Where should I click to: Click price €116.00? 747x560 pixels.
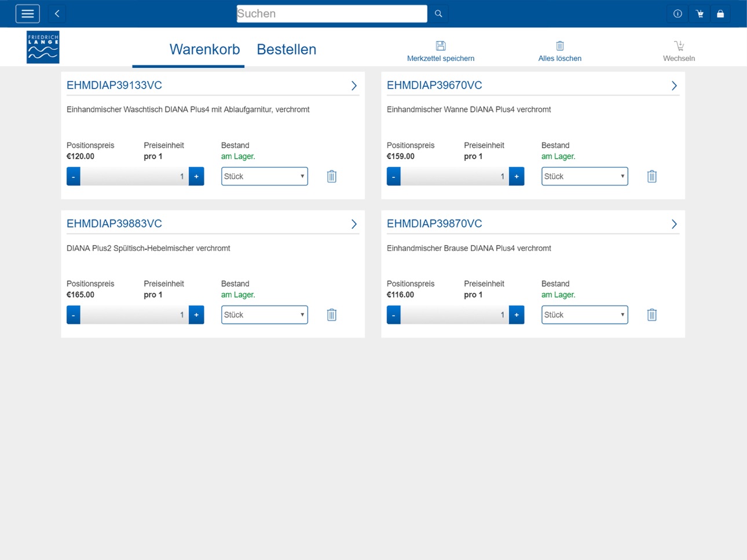point(401,295)
